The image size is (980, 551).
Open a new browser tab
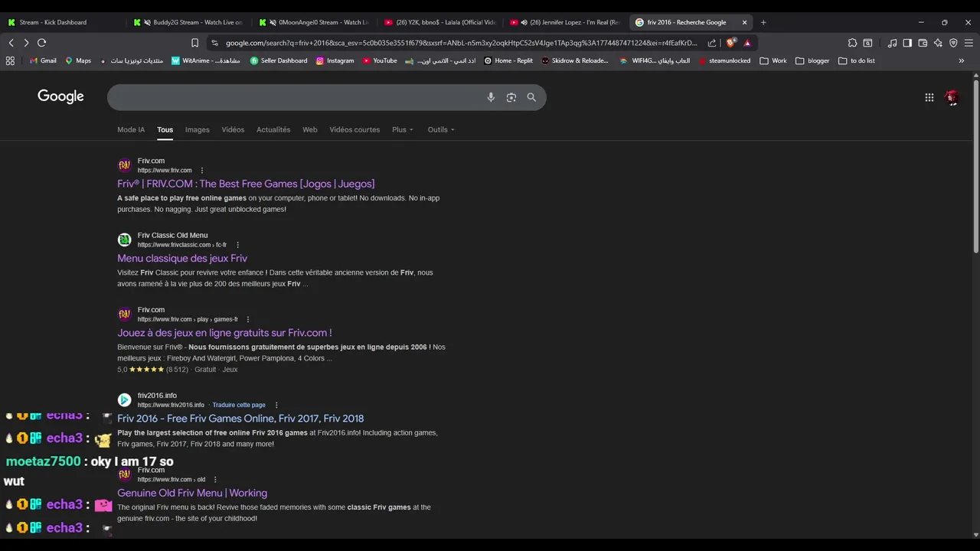pos(763,22)
